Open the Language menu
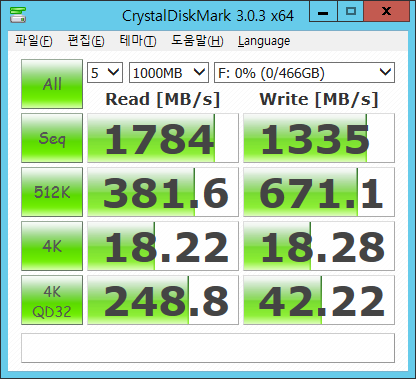 click(x=264, y=41)
